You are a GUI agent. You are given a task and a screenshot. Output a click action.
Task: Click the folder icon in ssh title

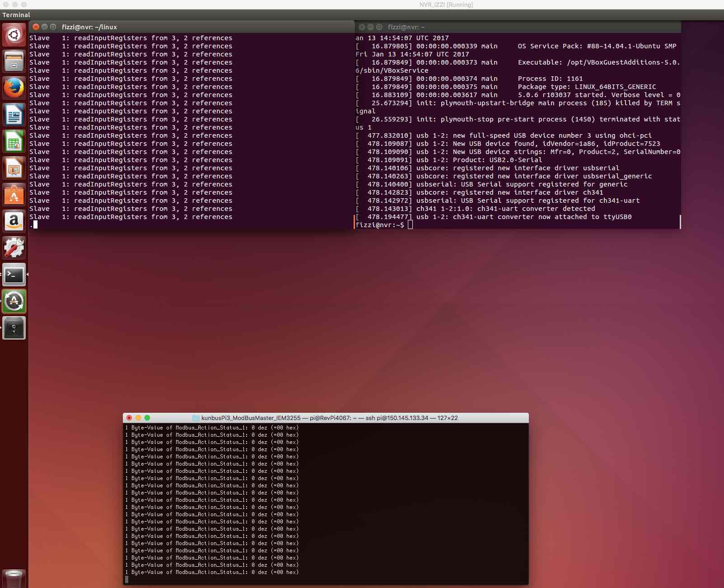(x=196, y=418)
